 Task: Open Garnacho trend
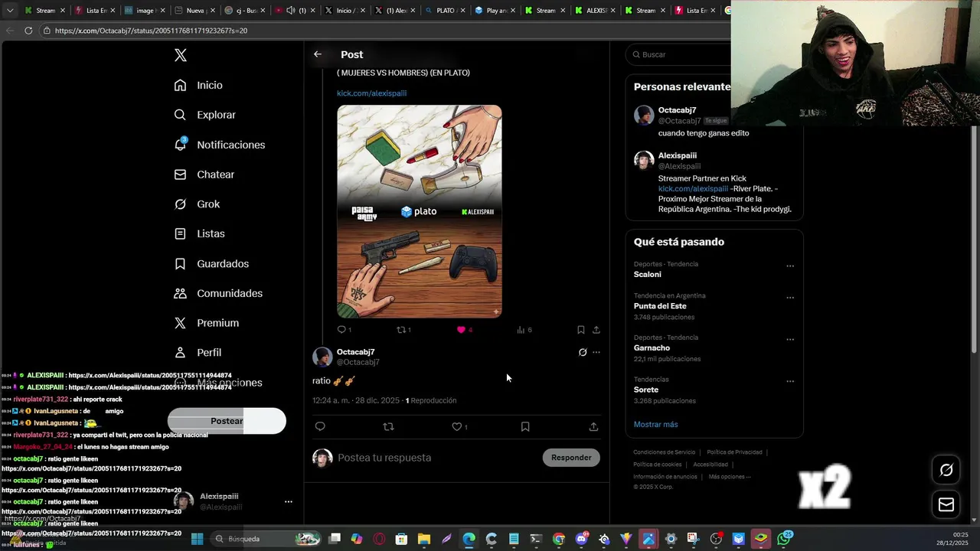click(x=652, y=348)
